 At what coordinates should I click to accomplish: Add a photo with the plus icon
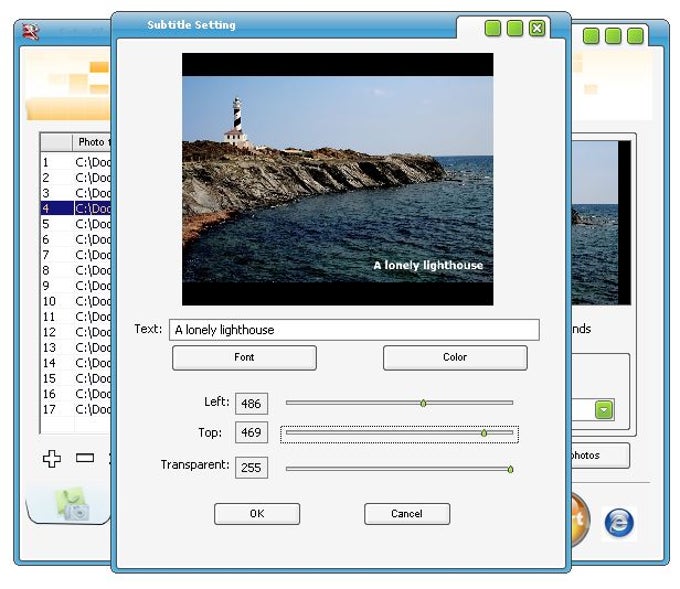pyautogui.click(x=52, y=458)
